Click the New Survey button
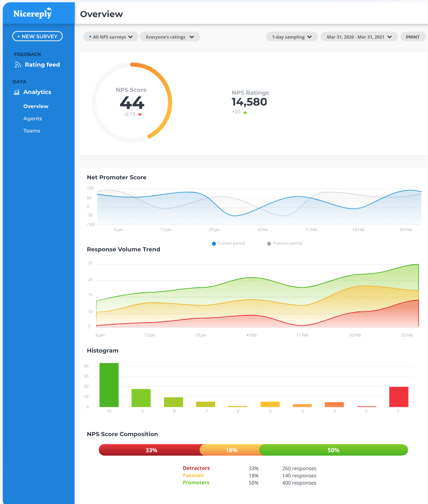The image size is (428, 504). click(38, 36)
